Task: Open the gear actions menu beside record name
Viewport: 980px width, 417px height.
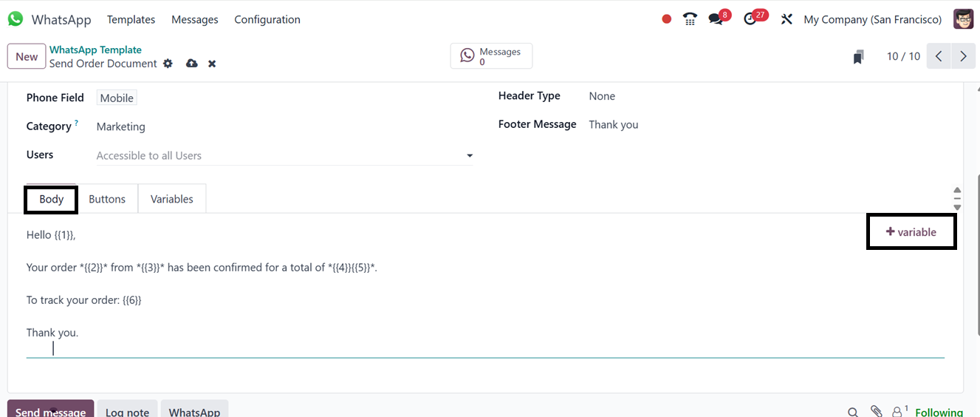Action: (168, 64)
